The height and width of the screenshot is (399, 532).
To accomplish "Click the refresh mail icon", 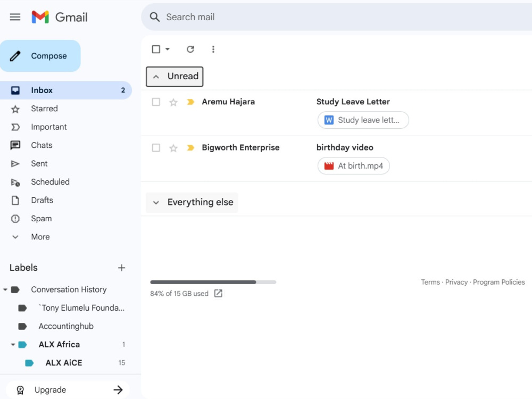I will point(190,49).
